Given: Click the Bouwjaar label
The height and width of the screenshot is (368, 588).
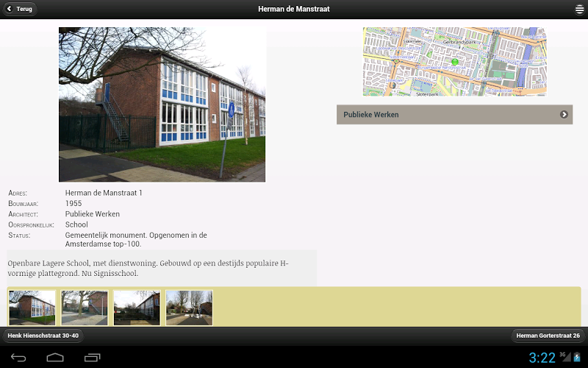Looking at the screenshot, I should 24,204.
